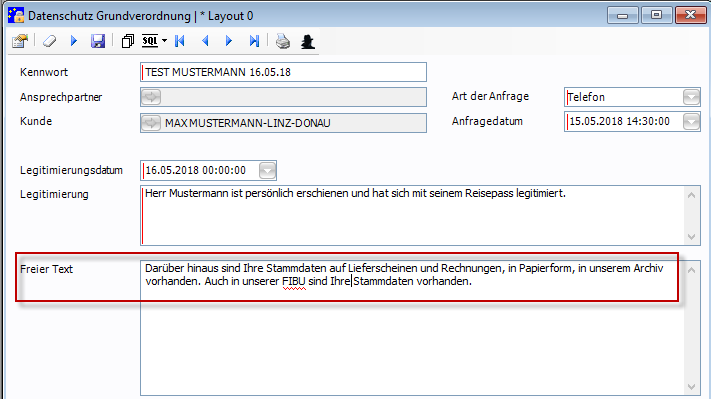
Task: Click the Legitimierung text box scroll-down arrow
Action: (x=692, y=237)
